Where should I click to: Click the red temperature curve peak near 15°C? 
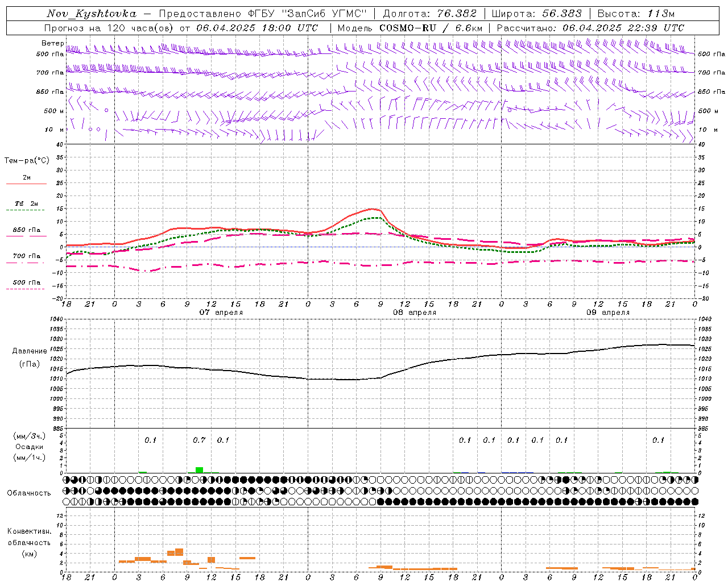click(371, 209)
